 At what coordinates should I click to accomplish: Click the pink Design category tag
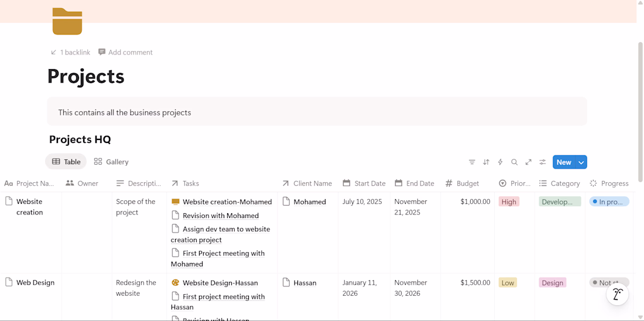point(552,283)
